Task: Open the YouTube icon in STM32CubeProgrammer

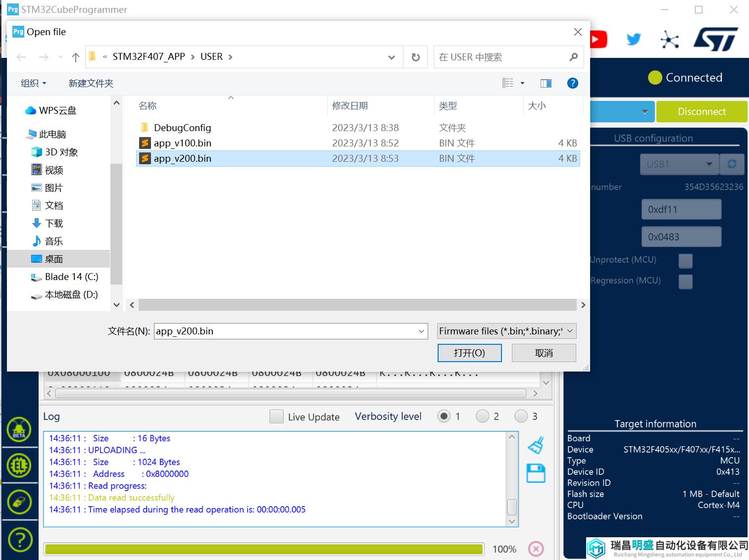Action: [598, 40]
